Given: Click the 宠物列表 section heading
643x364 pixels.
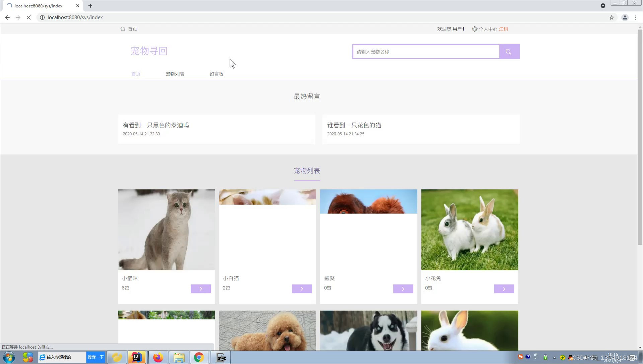Looking at the screenshot, I should (307, 171).
